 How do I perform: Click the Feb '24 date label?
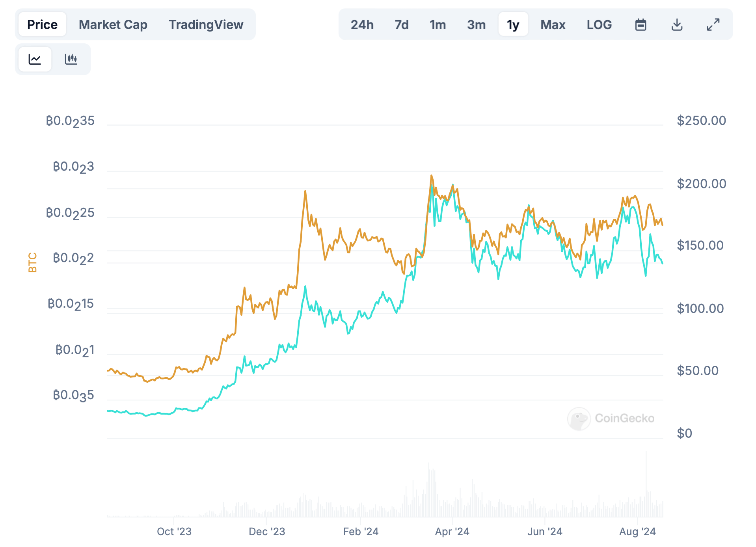[361, 532]
